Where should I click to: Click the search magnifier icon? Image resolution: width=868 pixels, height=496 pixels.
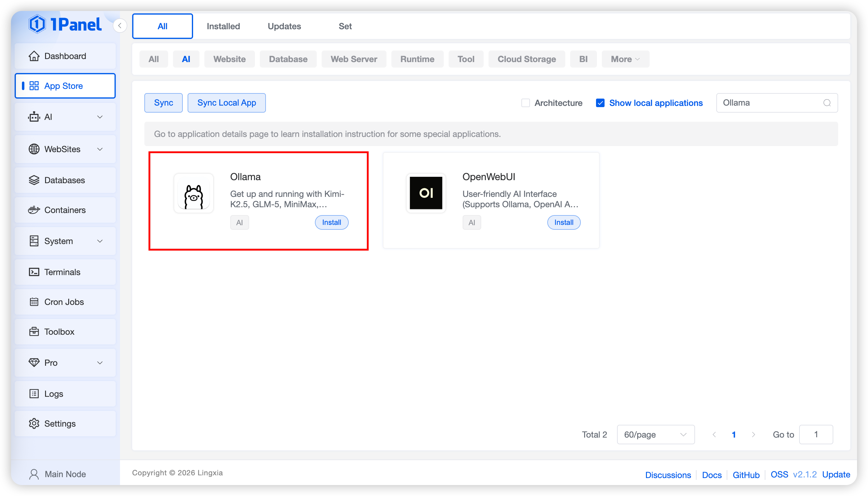pyautogui.click(x=827, y=103)
